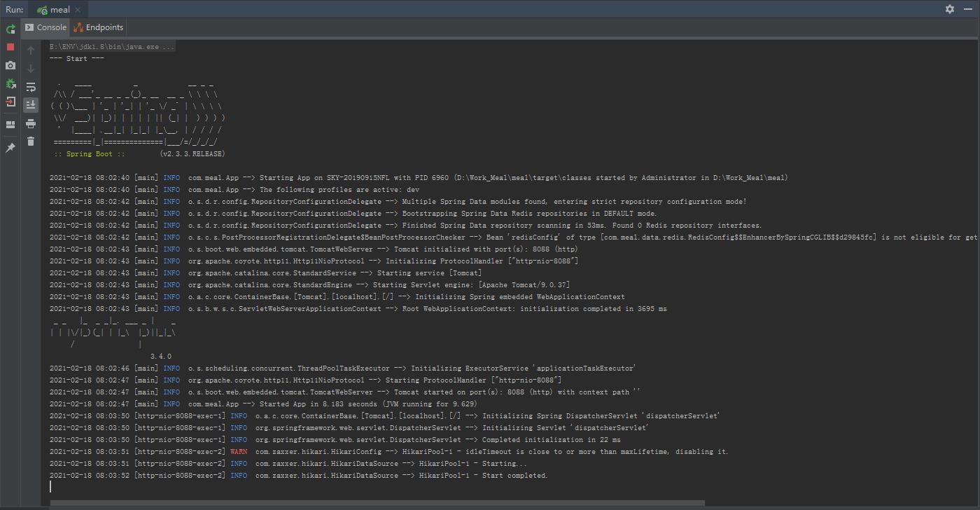Viewport: 980px width, 510px height.
Task: Close the meal run tab
Action: pos(78,10)
